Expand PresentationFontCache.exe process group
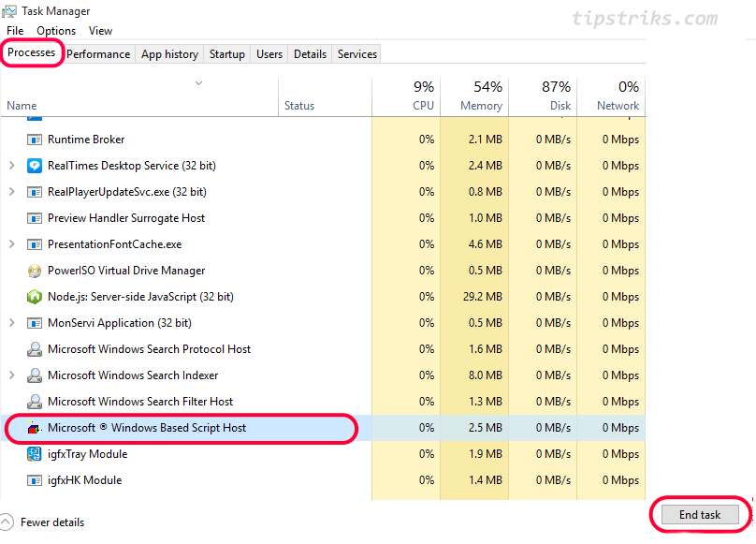 (12, 244)
